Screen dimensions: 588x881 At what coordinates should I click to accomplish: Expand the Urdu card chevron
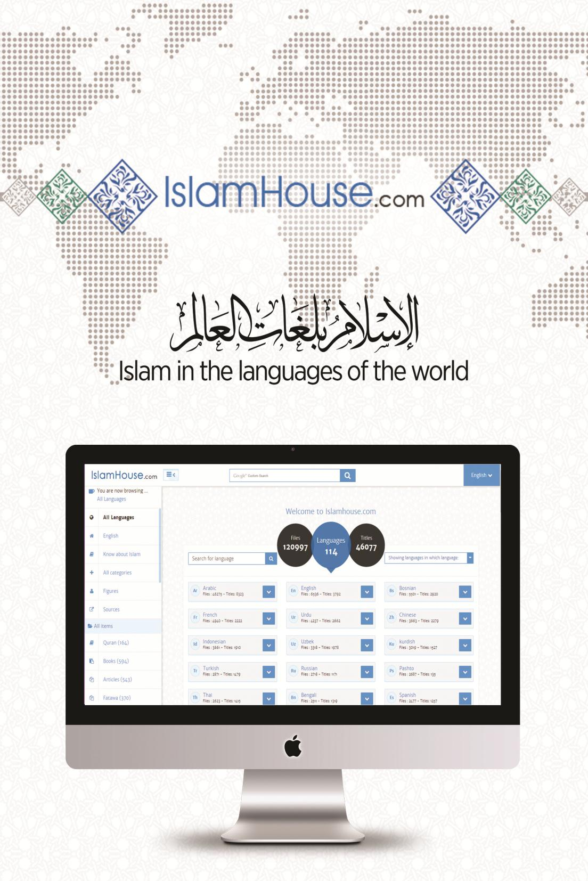(367, 618)
